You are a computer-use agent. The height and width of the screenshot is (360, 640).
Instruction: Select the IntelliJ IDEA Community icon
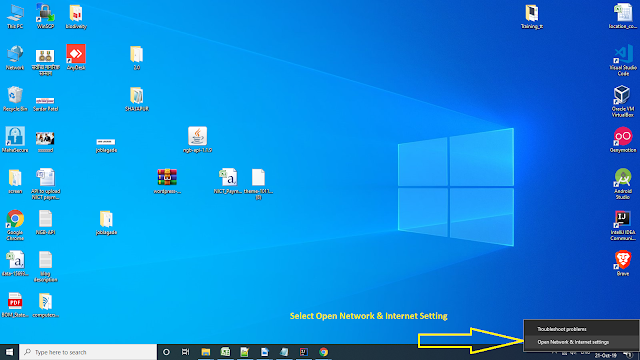point(622,225)
